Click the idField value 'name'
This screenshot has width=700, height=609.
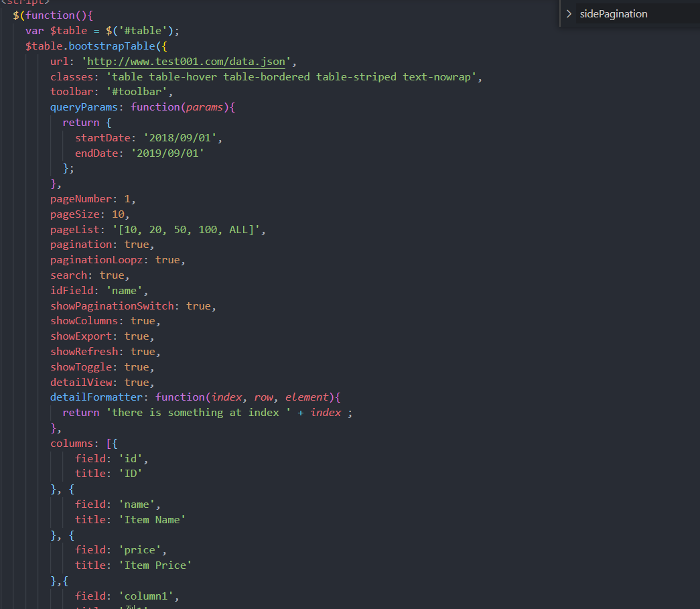[125, 290]
